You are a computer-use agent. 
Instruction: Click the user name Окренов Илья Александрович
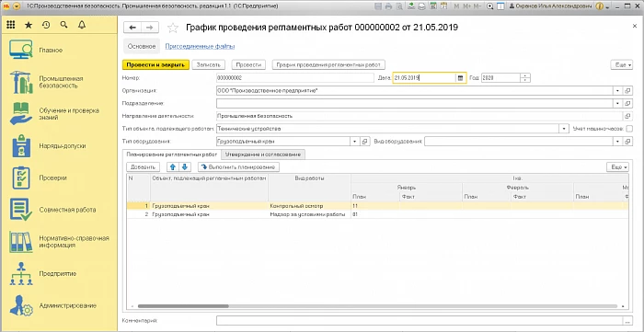click(550, 6)
